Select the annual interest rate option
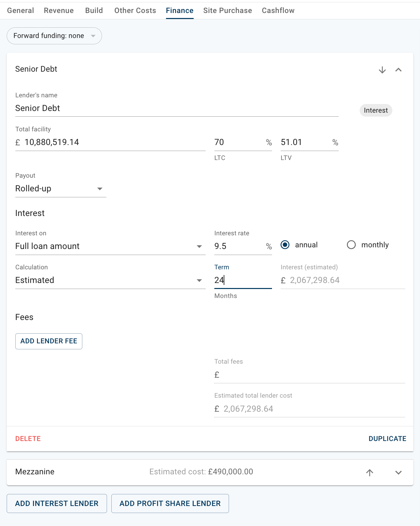420x526 pixels. point(285,245)
